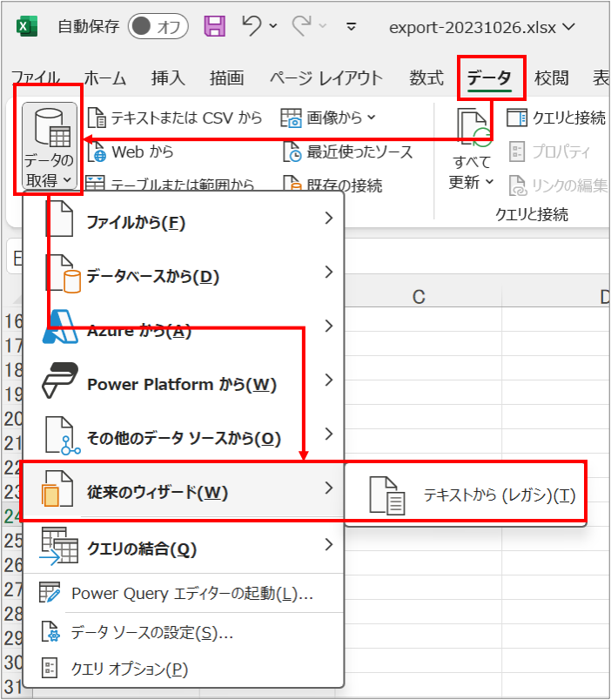This screenshot has width=611, height=700.
Task: Select row 25 header
Action: point(12,541)
